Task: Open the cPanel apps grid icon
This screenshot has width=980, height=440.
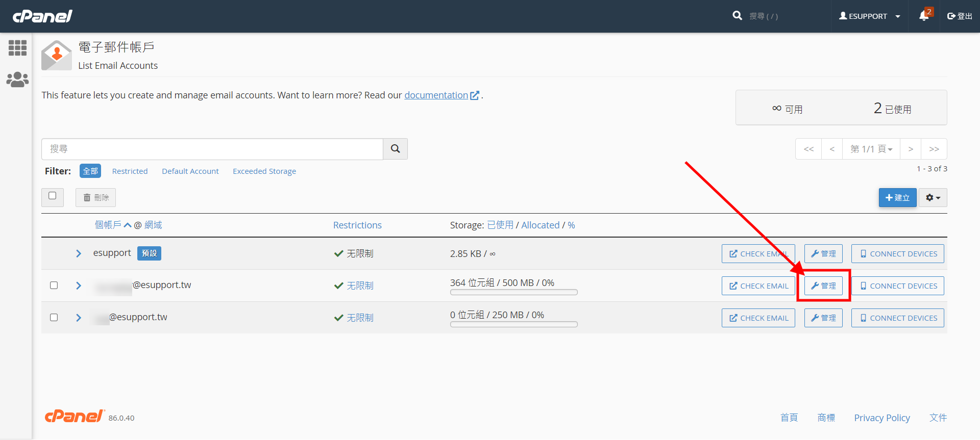Action: [x=17, y=48]
